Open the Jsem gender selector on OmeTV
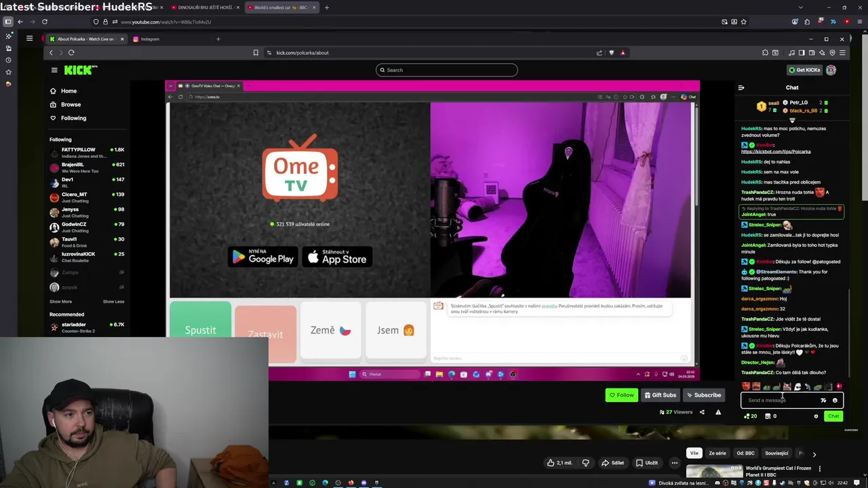868x488 pixels. pos(396,330)
